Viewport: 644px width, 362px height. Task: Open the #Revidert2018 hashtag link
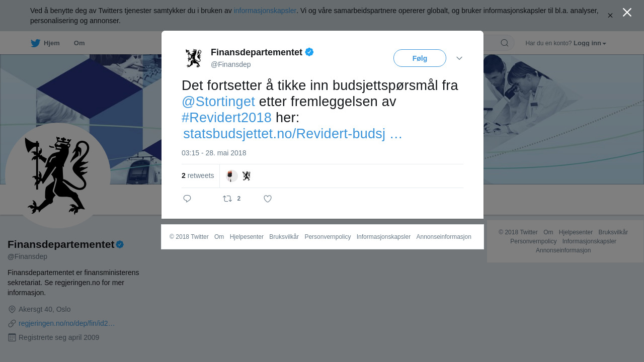[x=226, y=118]
